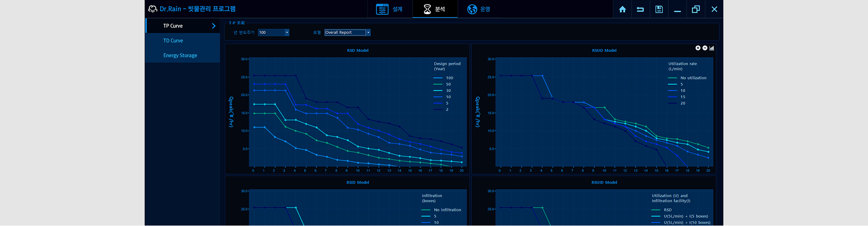
Task: Click legend color line for No utilization
Action: (x=672, y=78)
